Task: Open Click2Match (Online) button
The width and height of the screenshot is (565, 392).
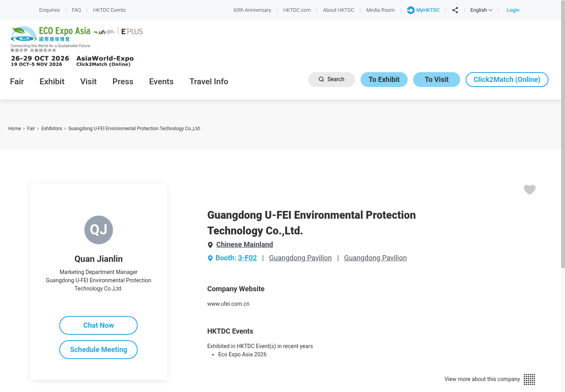Action: [507, 80]
